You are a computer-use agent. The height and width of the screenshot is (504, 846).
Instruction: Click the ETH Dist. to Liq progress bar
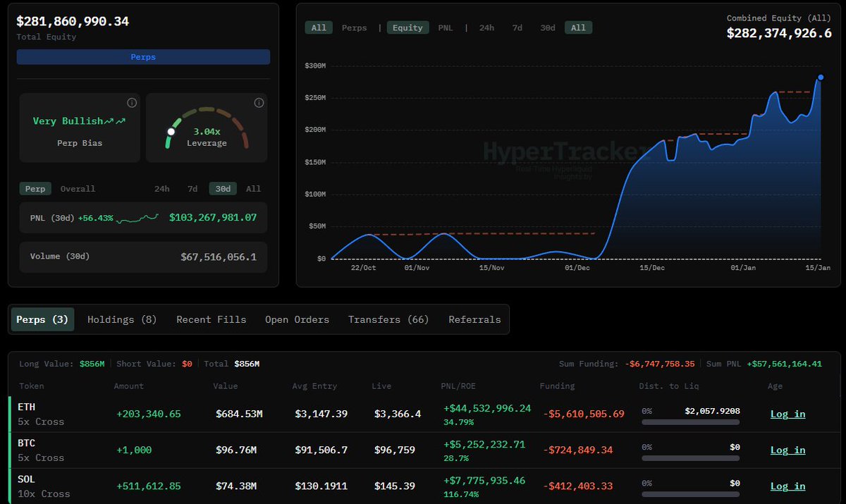[689, 422]
